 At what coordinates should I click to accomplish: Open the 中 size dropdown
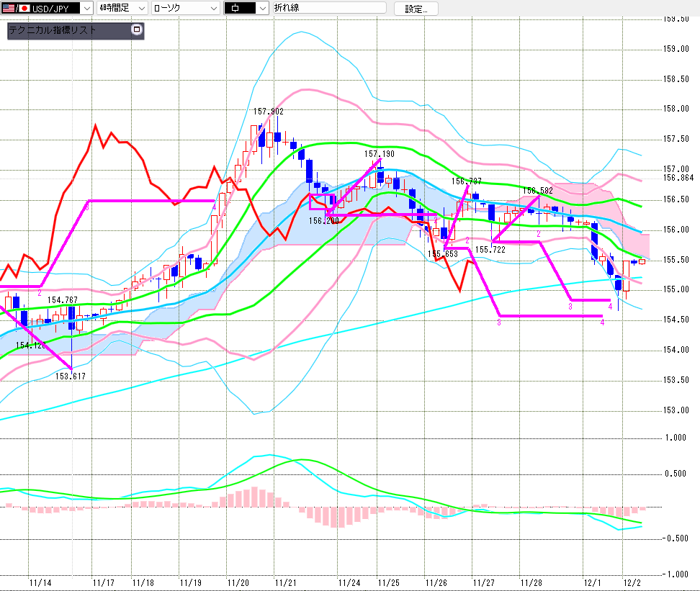pos(261,9)
